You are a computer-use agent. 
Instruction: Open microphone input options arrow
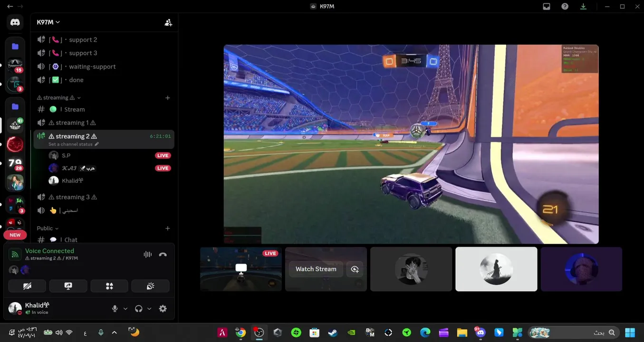click(125, 309)
